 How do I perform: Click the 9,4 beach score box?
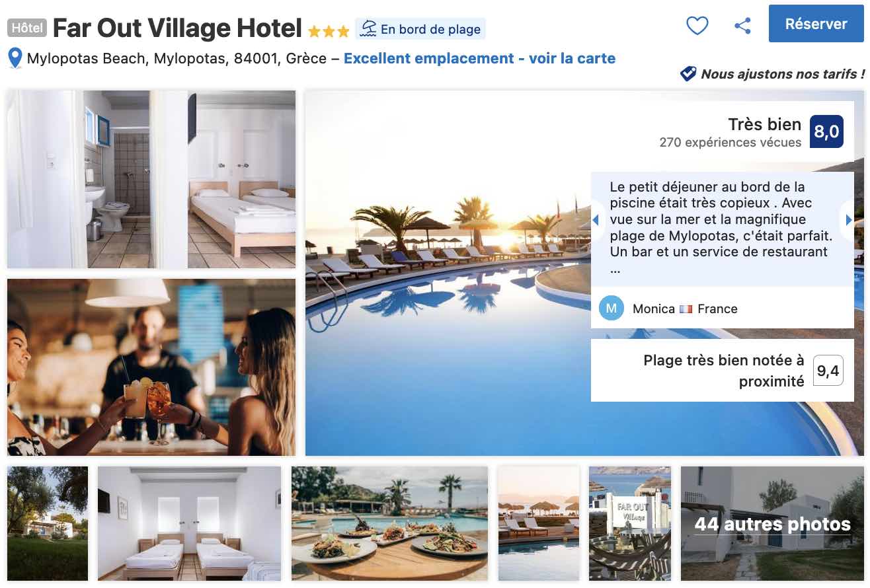coord(828,370)
